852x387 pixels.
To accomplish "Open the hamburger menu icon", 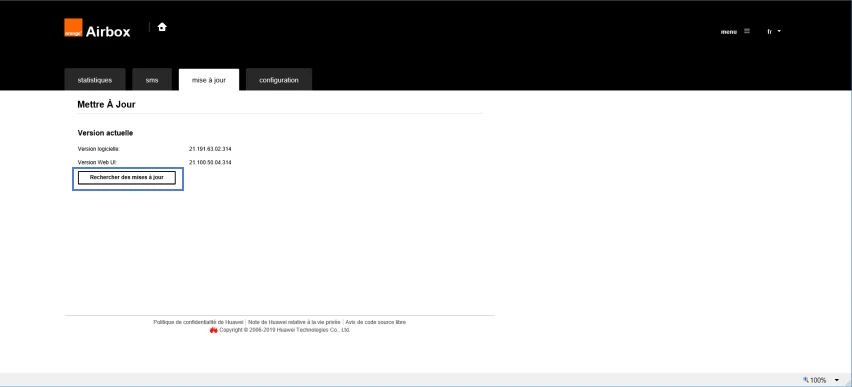I will 747,31.
